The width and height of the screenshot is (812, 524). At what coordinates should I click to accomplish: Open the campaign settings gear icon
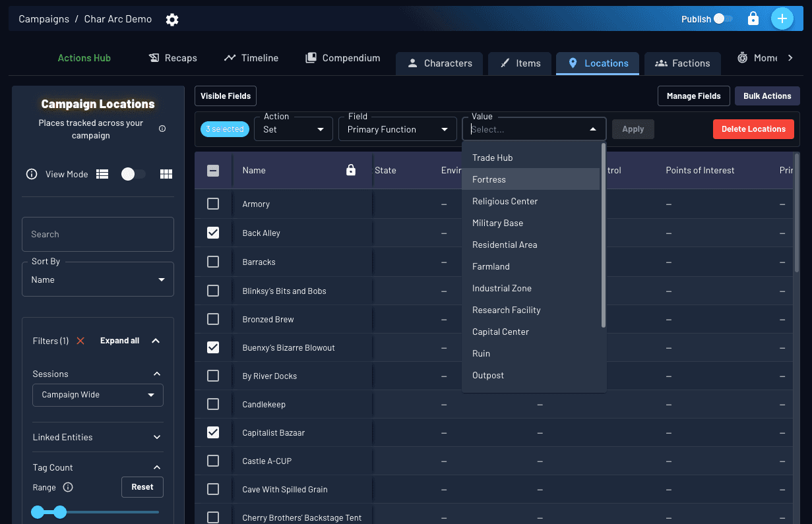(x=172, y=19)
